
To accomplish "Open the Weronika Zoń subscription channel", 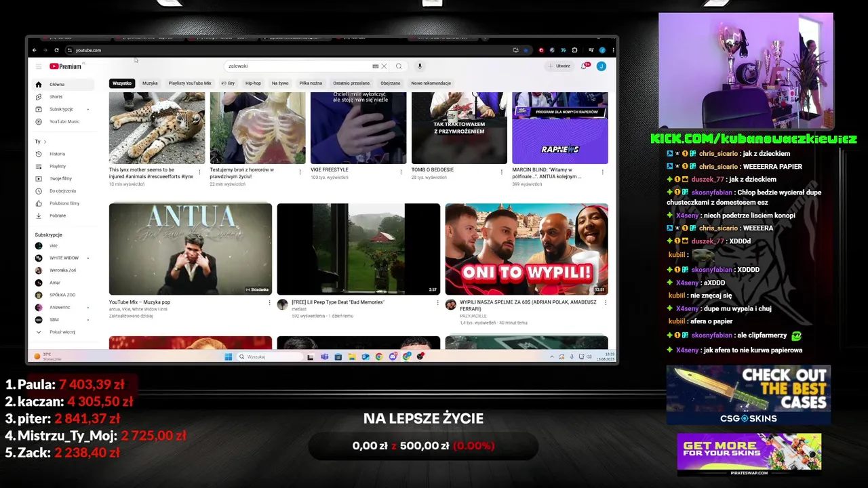I will pyautogui.click(x=63, y=270).
